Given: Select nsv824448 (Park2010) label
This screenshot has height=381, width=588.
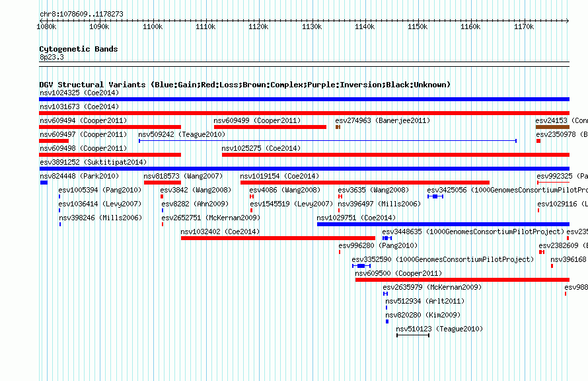Looking at the screenshot, I should [79, 176].
